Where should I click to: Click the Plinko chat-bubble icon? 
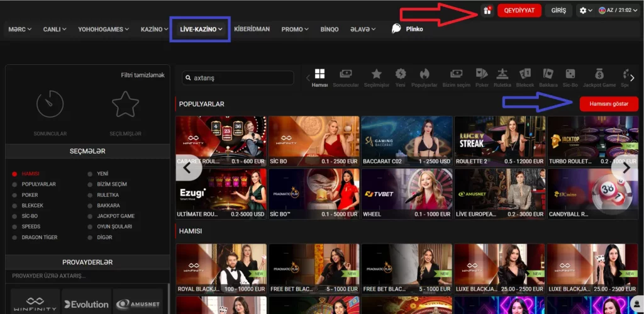point(396,29)
